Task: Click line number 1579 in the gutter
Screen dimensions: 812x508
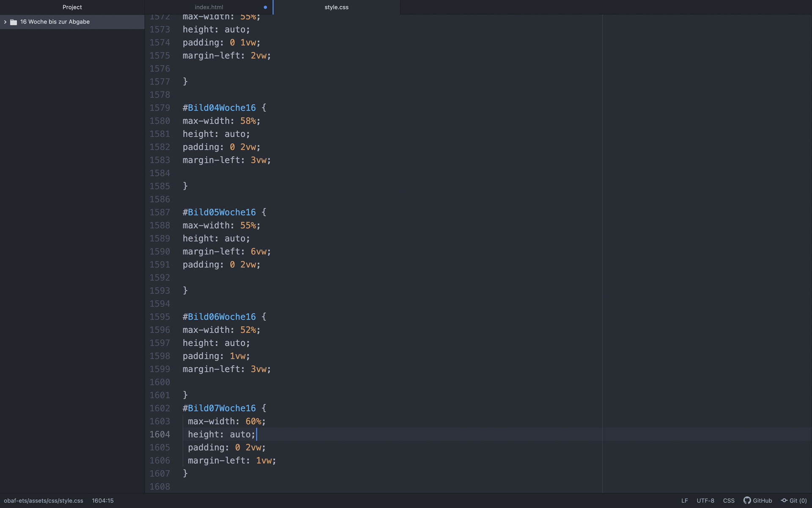Action: pyautogui.click(x=160, y=108)
